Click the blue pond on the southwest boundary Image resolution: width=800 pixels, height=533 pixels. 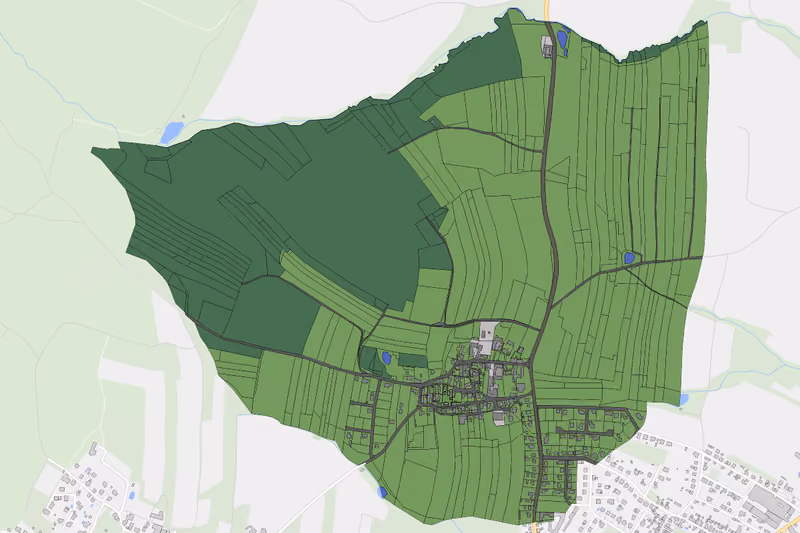[x=382, y=492]
